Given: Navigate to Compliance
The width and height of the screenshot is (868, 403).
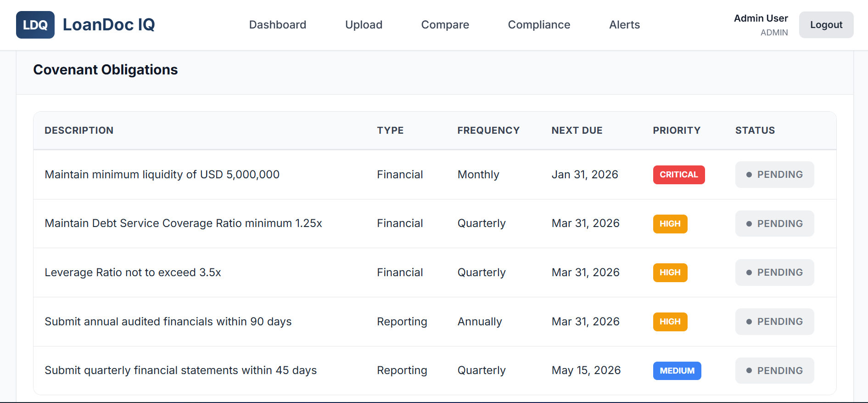Looking at the screenshot, I should tap(539, 25).
